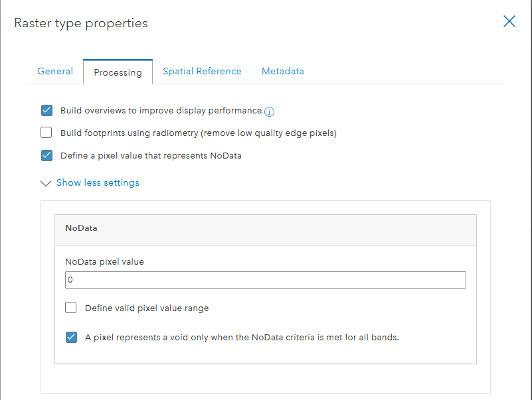The width and height of the screenshot is (532, 400).
Task: Open the Spatial Reference tab
Action: point(202,71)
